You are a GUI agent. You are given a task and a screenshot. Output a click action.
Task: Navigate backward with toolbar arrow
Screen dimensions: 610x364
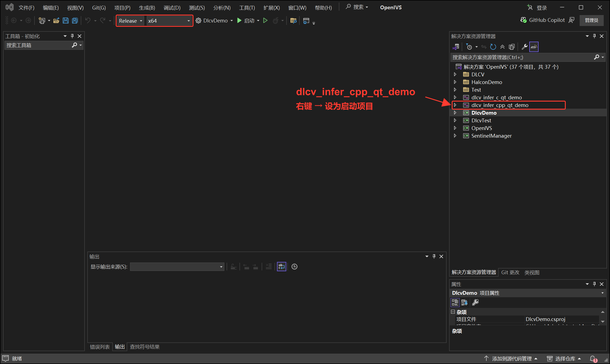tap(14, 21)
